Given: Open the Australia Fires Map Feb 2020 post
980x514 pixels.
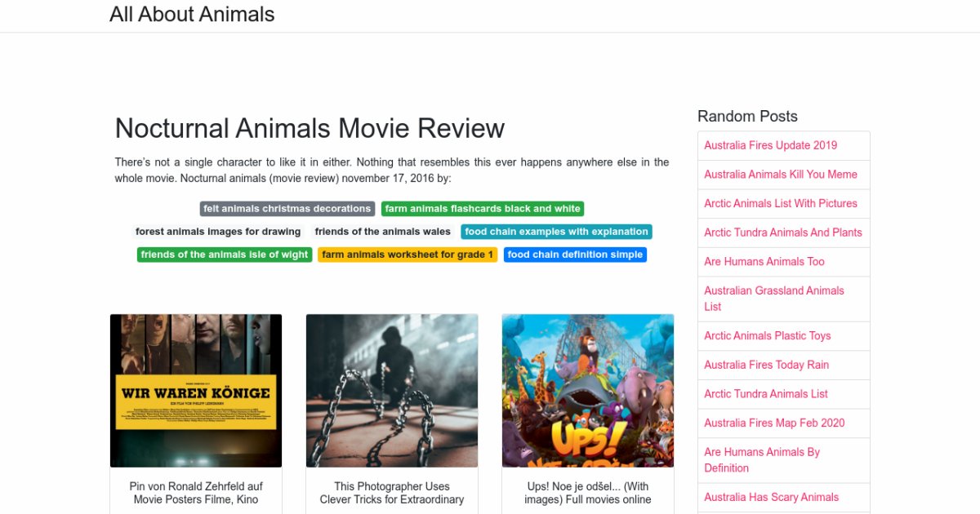Looking at the screenshot, I should (774, 423).
